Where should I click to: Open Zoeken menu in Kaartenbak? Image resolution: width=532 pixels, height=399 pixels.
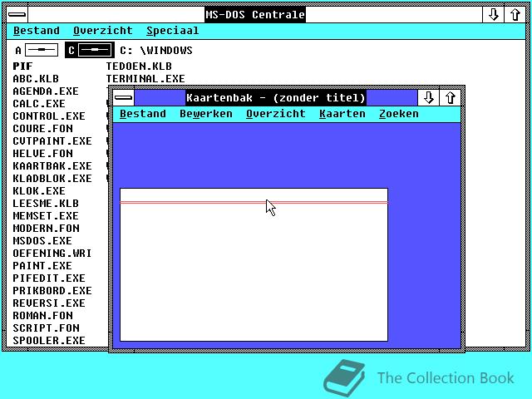pos(399,114)
